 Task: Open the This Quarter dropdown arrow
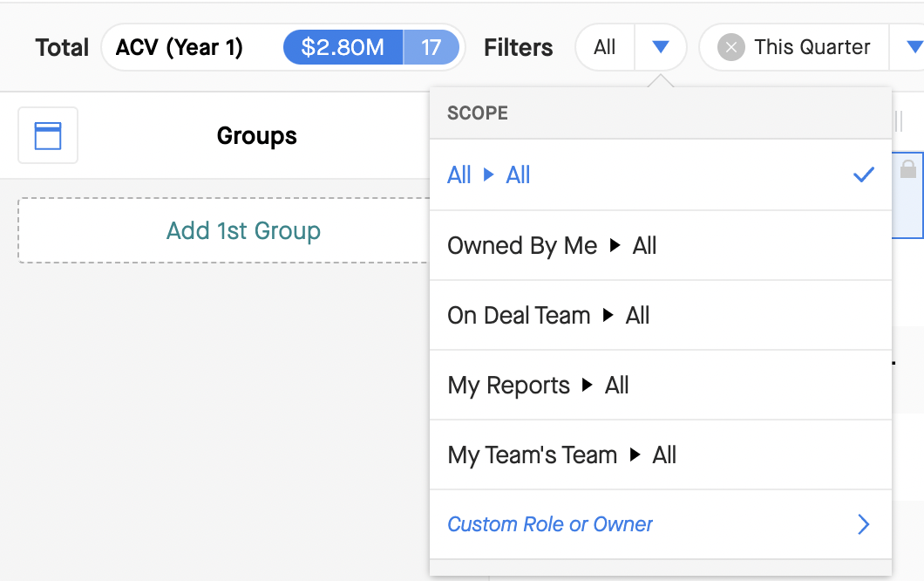[x=914, y=47]
